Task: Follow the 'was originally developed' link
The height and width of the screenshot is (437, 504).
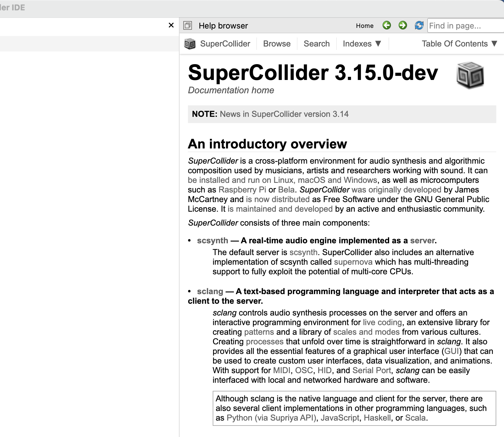Action: coord(396,190)
